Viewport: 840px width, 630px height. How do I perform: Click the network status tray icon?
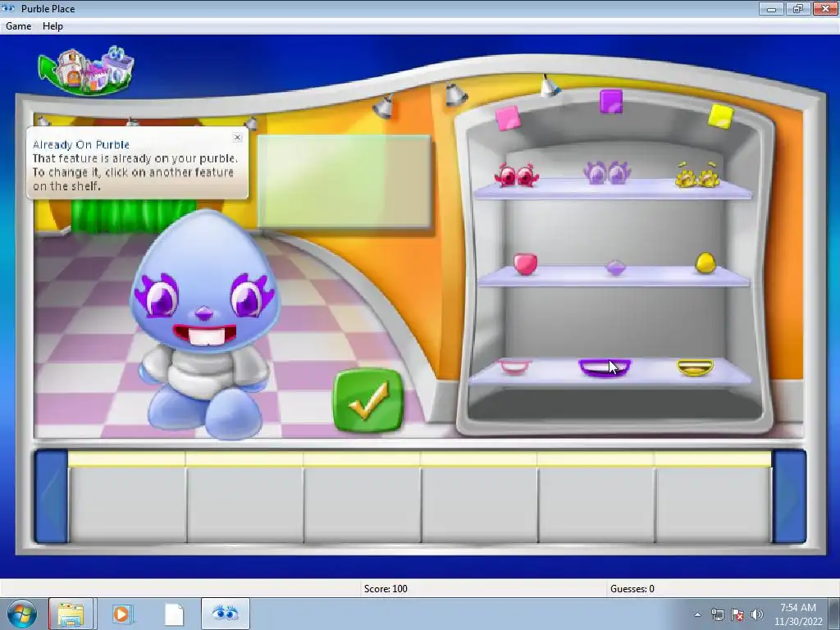point(717,614)
